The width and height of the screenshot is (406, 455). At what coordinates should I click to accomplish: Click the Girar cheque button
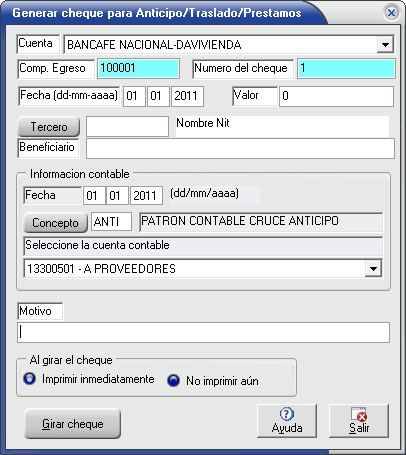72,424
